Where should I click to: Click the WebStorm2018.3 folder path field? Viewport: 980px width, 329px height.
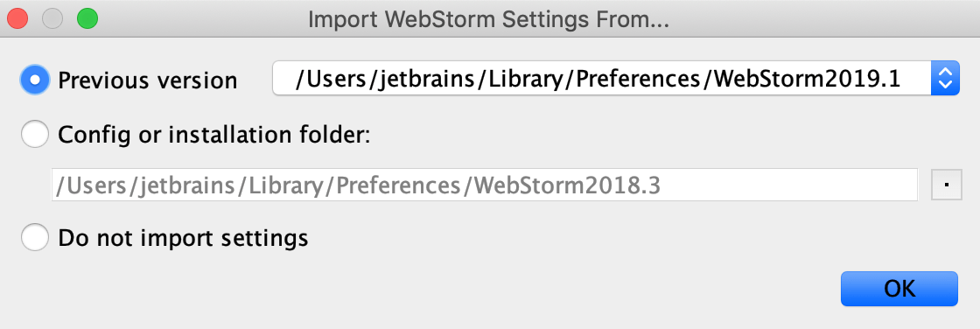[x=485, y=185]
